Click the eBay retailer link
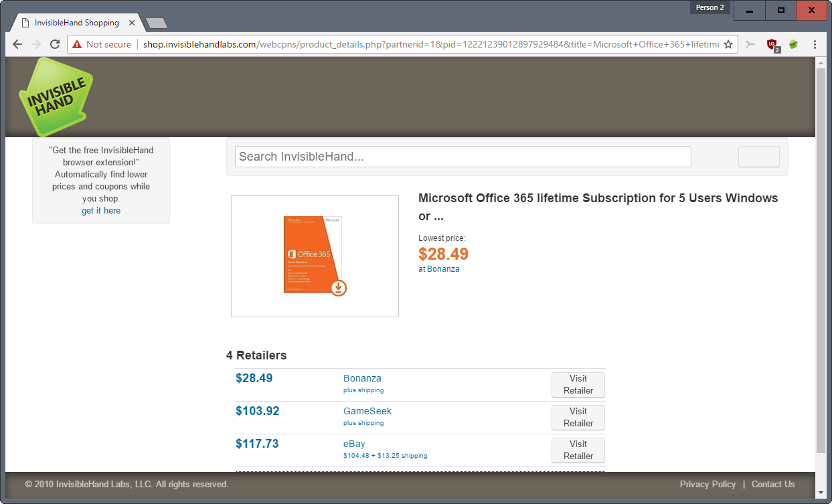 coord(354,444)
